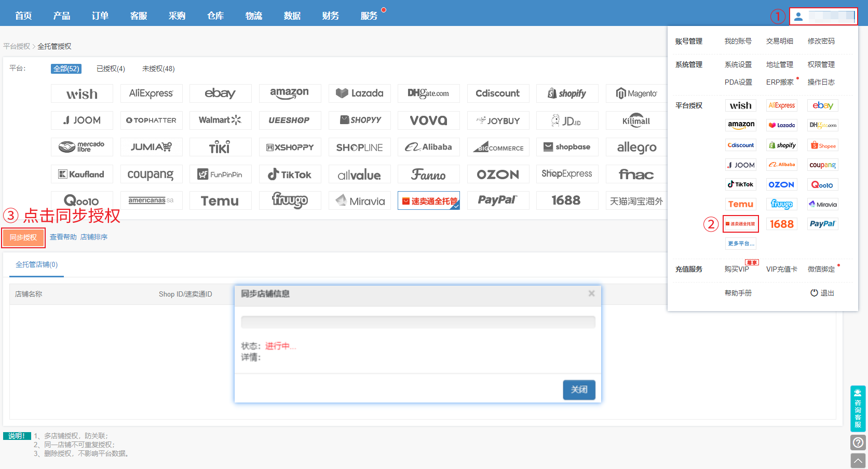Open 系统设置 in the dropdown panel
Screen dimensions: 868x469
click(738, 64)
